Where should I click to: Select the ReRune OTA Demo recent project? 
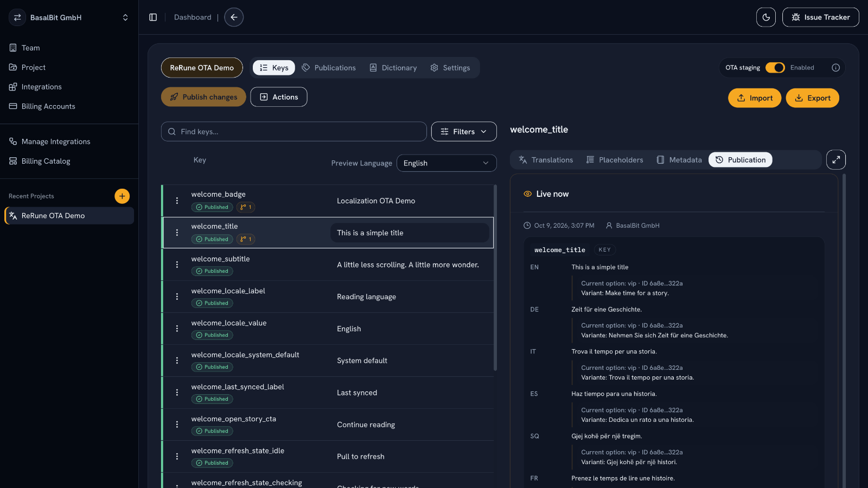[69, 216]
